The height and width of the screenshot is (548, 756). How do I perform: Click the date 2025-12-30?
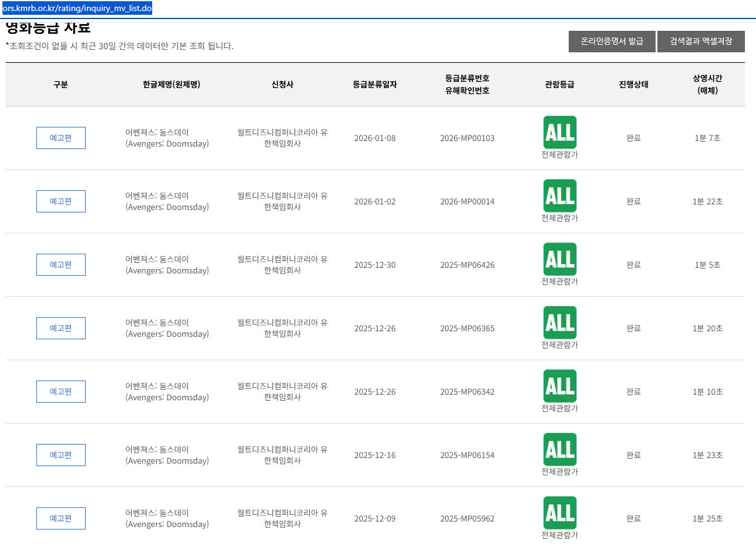pos(375,265)
